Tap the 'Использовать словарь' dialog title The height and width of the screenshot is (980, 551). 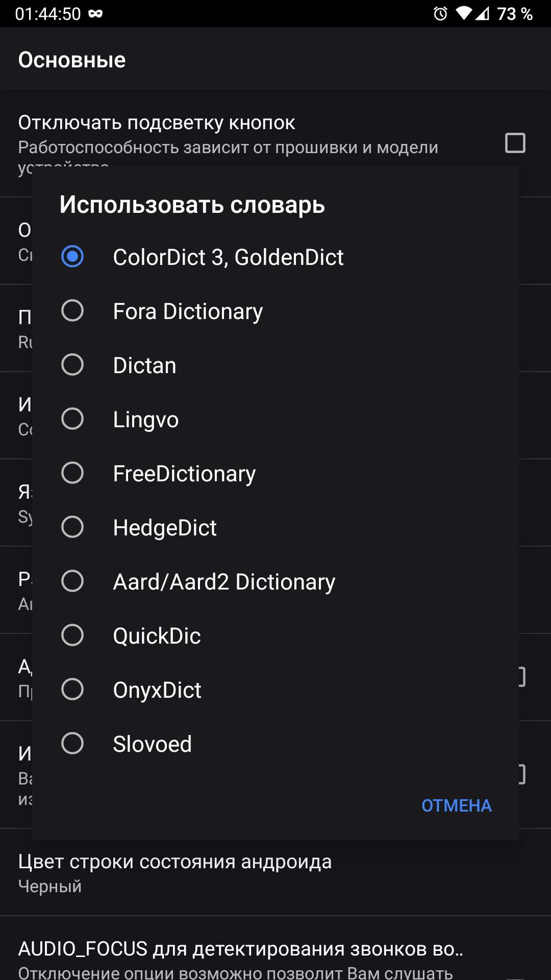(192, 205)
